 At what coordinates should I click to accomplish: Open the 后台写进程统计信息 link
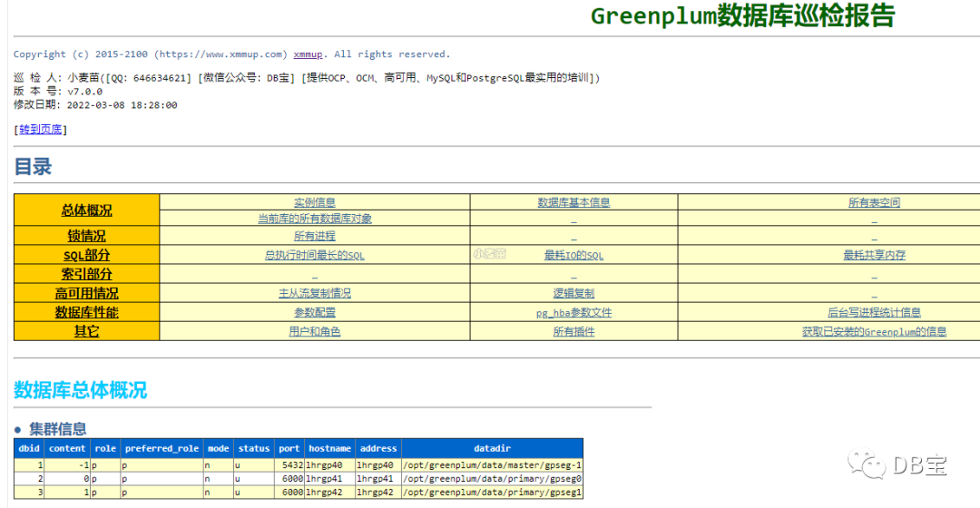point(874,312)
